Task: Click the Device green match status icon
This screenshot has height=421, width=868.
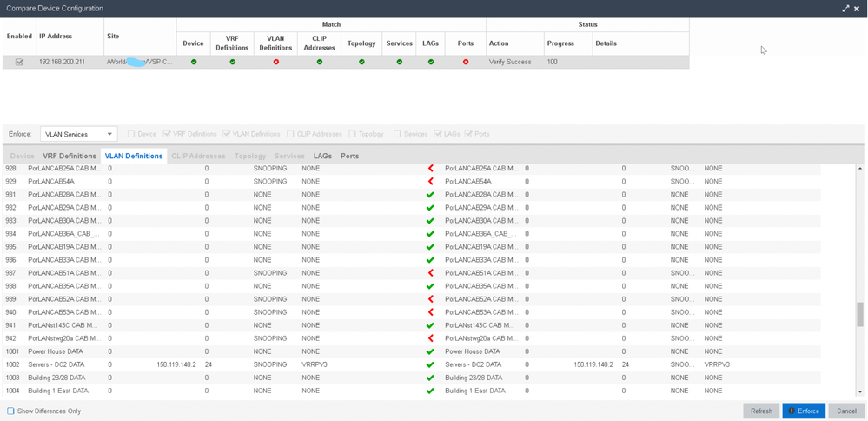Action: coord(194,62)
